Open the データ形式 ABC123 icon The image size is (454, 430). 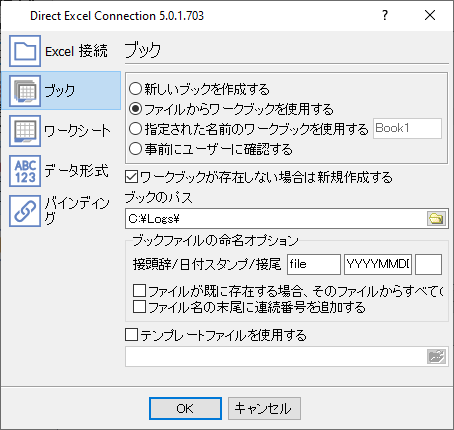coord(25,171)
